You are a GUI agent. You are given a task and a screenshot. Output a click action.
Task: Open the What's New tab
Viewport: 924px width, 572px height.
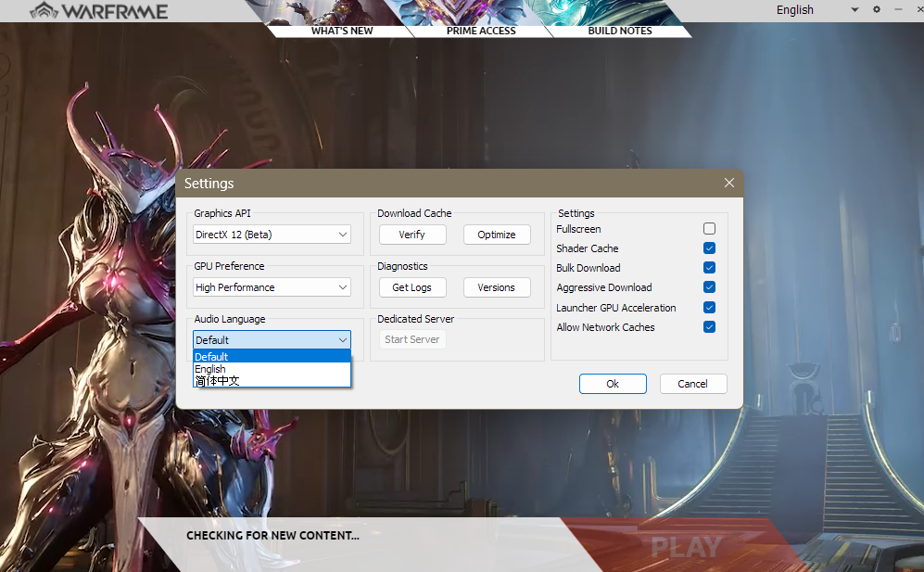click(x=342, y=31)
